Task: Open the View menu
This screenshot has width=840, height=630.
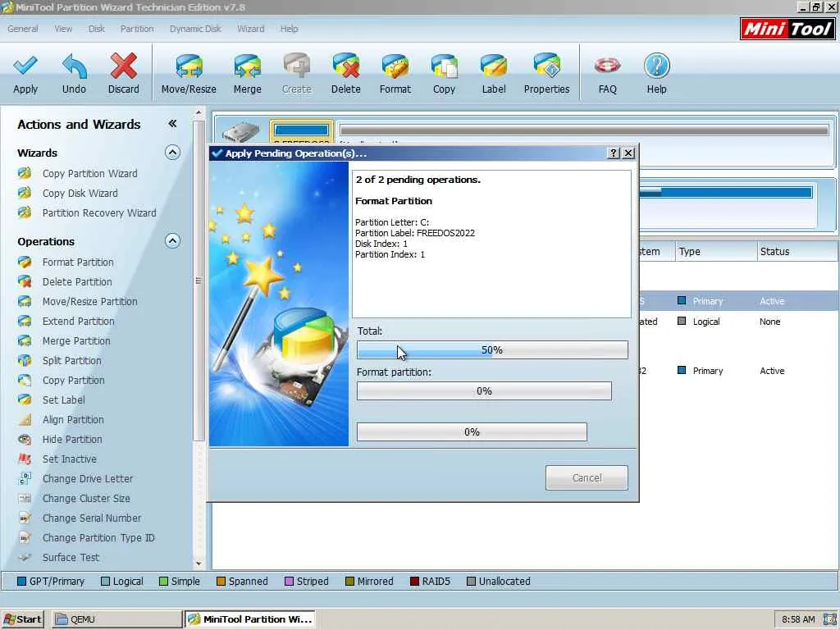Action: point(63,29)
